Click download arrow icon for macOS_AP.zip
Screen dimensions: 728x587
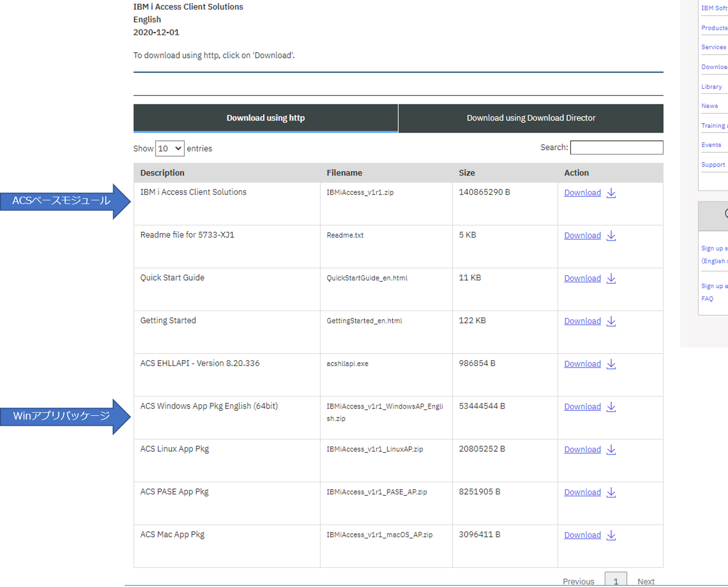coord(611,535)
